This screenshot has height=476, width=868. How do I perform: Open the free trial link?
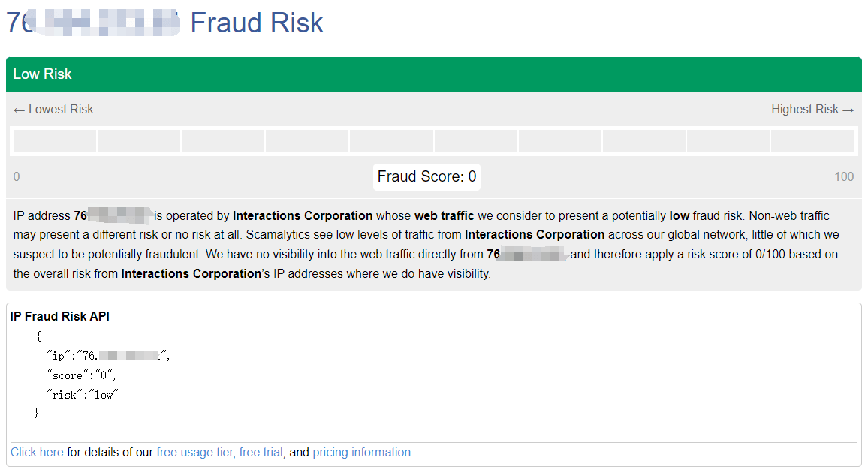261,452
